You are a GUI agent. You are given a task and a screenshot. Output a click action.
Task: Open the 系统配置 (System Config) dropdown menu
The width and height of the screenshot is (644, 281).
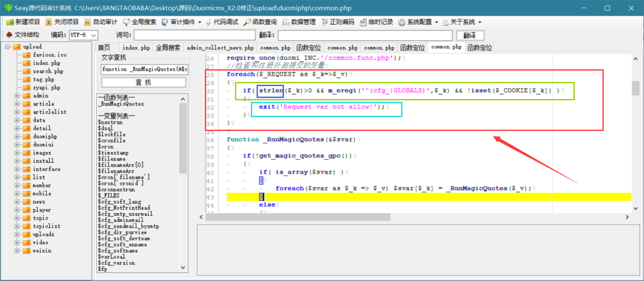(418, 22)
